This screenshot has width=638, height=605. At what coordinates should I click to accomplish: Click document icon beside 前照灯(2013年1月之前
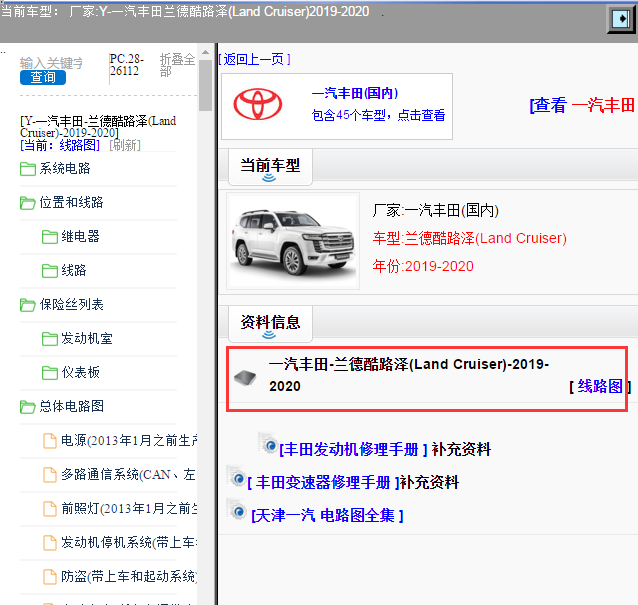point(50,509)
